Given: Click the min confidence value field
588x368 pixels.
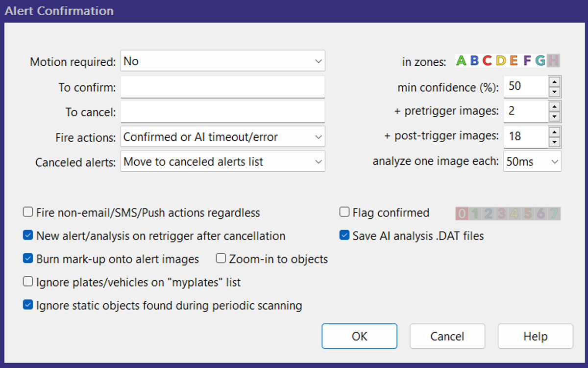Looking at the screenshot, I should [x=526, y=86].
